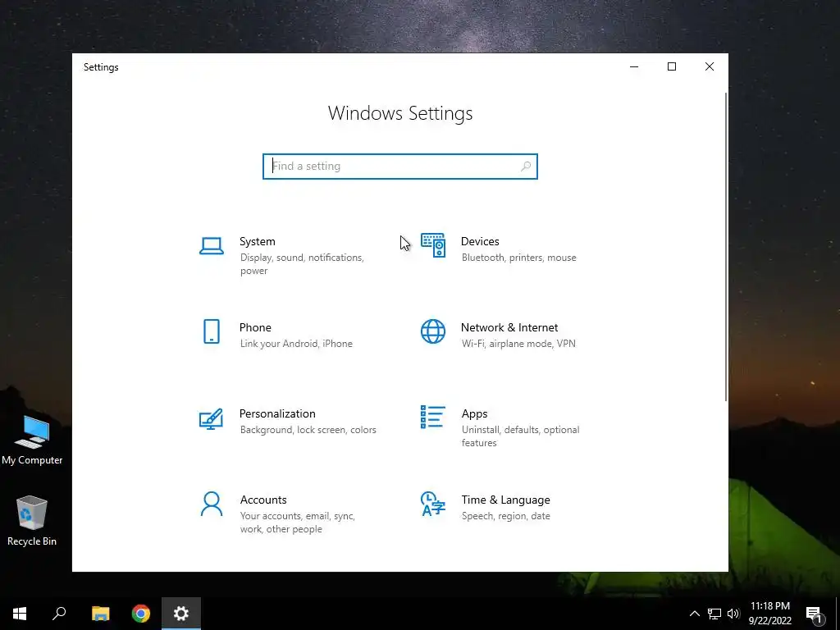Viewport: 840px width, 630px height.
Task: Click 'Bluetooth, printers, mouse' description
Action: [519, 258]
